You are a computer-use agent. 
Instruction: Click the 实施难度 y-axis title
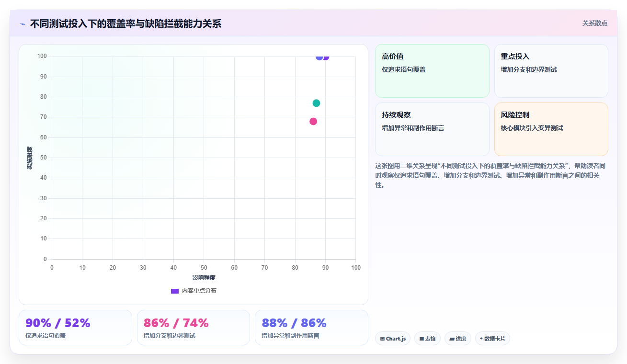30,158
